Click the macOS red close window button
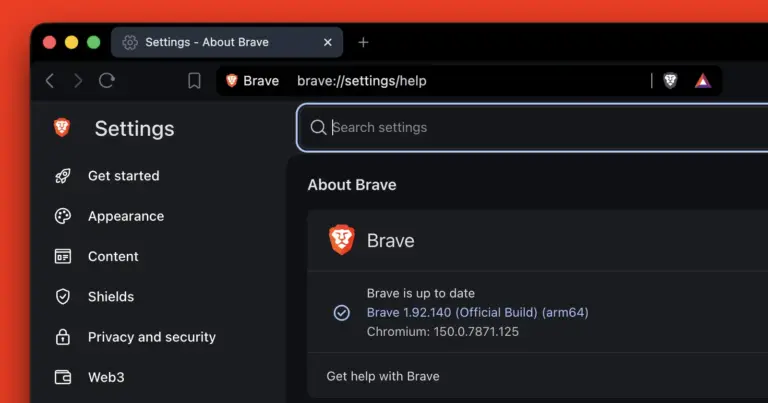Image resolution: width=768 pixels, height=403 pixels. tap(49, 43)
